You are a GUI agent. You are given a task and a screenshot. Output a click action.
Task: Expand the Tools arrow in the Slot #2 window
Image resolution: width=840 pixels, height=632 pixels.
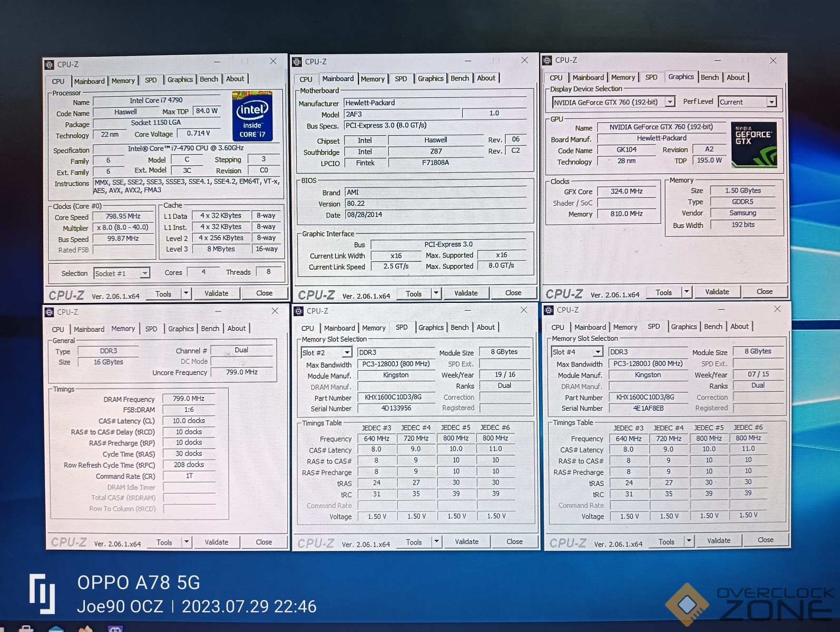(436, 541)
